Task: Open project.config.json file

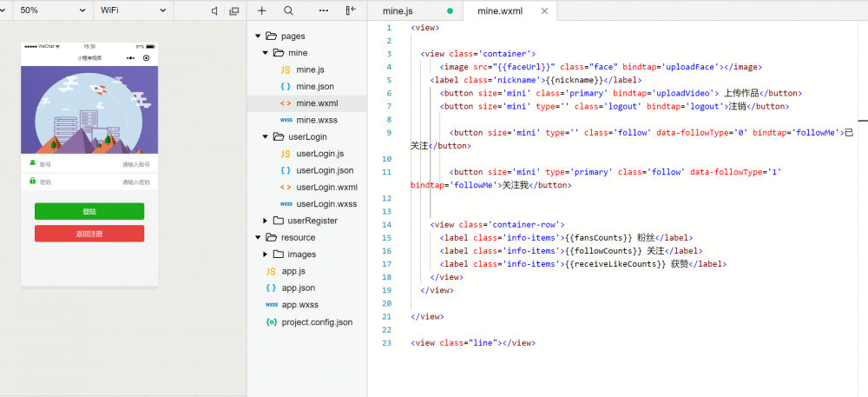Action: tap(317, 322)
